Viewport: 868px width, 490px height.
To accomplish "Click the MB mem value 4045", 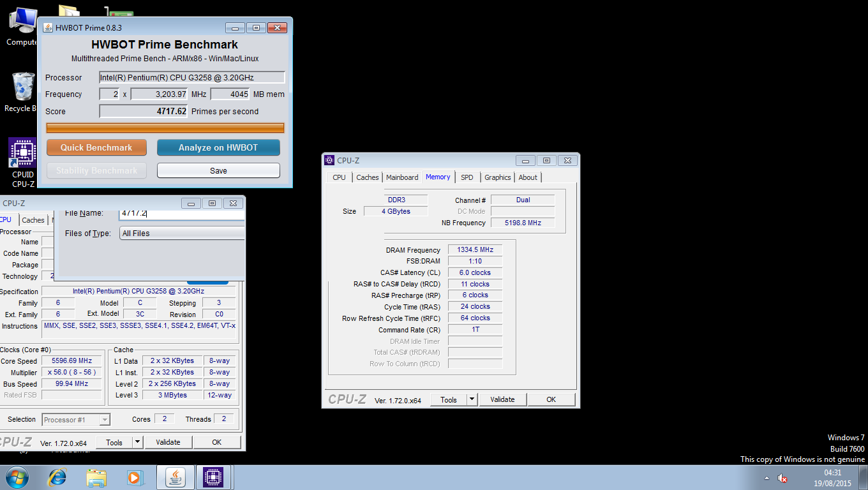I will click(230, 94).
